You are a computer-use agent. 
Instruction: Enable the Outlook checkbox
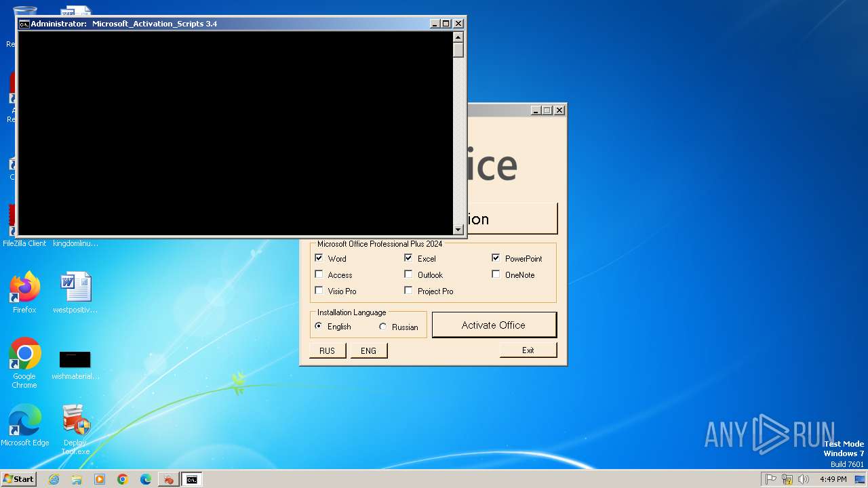tap(408, 274)
